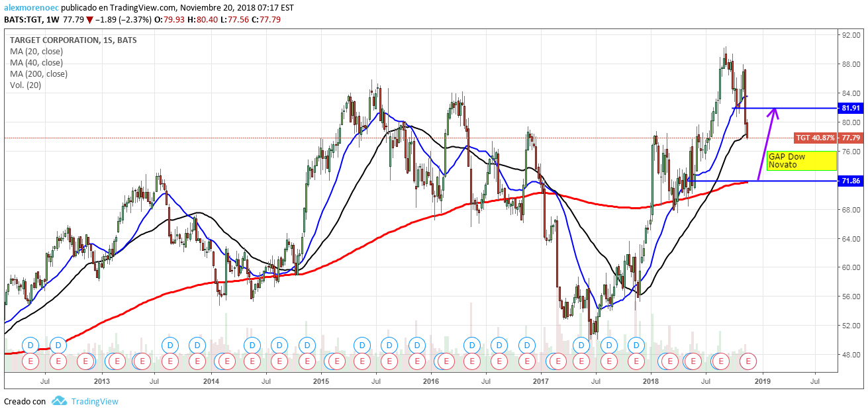Click the 2018 year label on time axis

pyautogui.click(x=651, y=381)
